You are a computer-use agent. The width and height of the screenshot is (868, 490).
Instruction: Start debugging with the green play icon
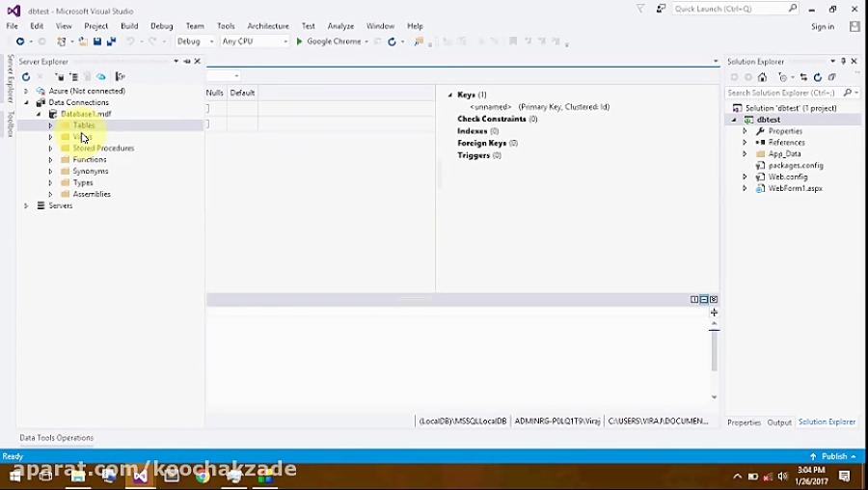[x=299, y=41]
